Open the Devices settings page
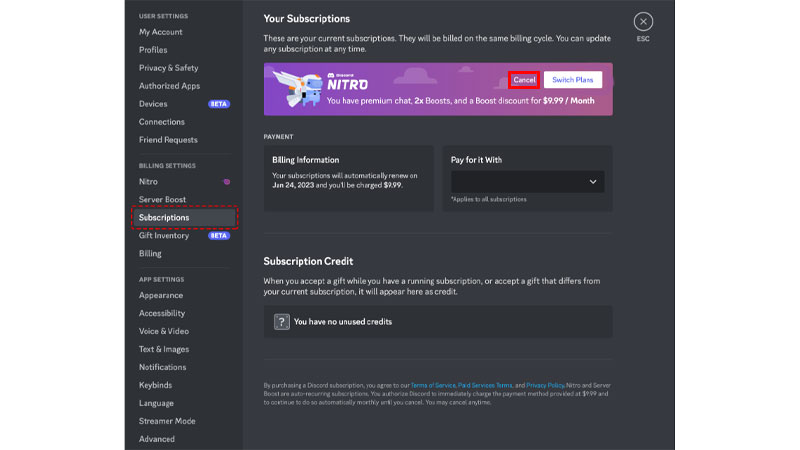The height and width of the screenshot is (450, 800). (153, 104)
